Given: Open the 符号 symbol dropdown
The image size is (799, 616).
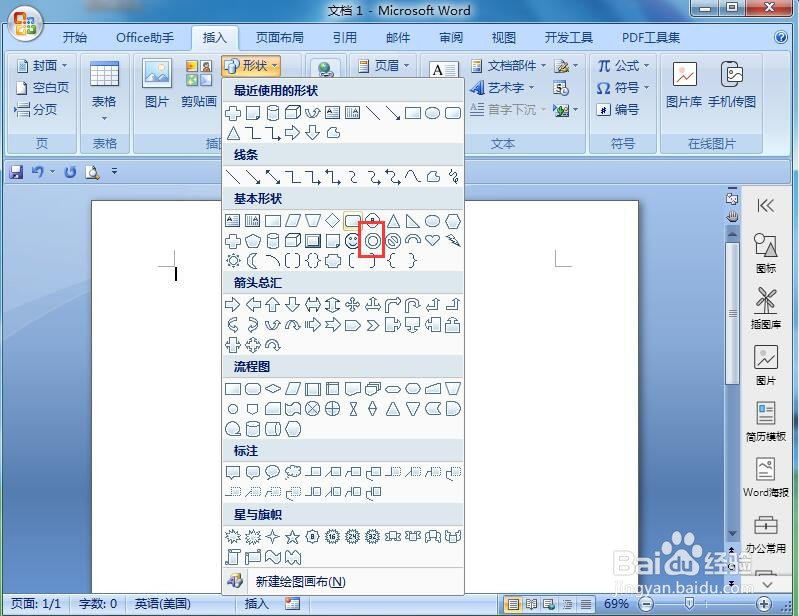Looking at the screenshot, I should [x=623, y=88].
